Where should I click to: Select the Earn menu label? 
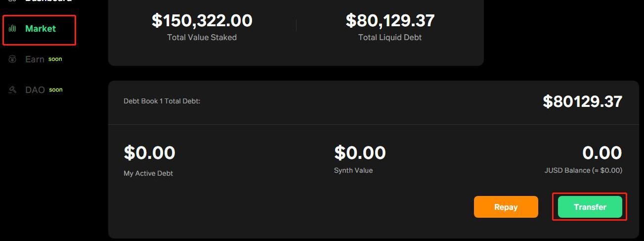(x=35, y=59)
